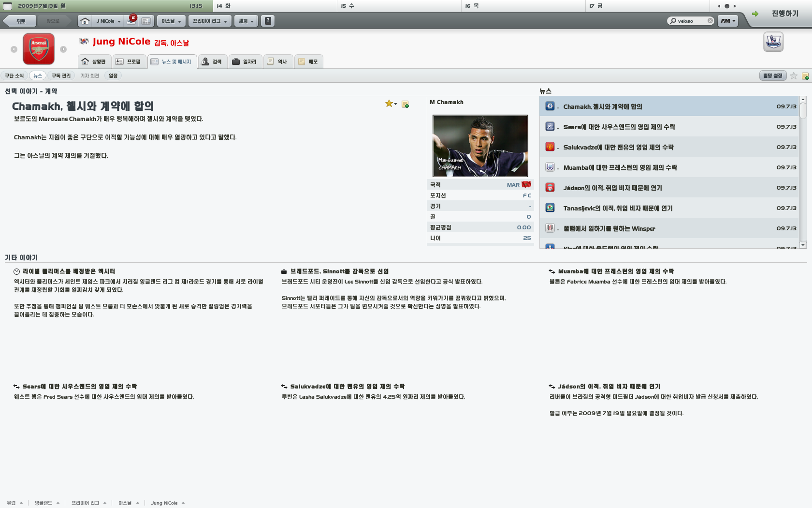Switch to the 뉴스 및 메시지 tab

172,61
